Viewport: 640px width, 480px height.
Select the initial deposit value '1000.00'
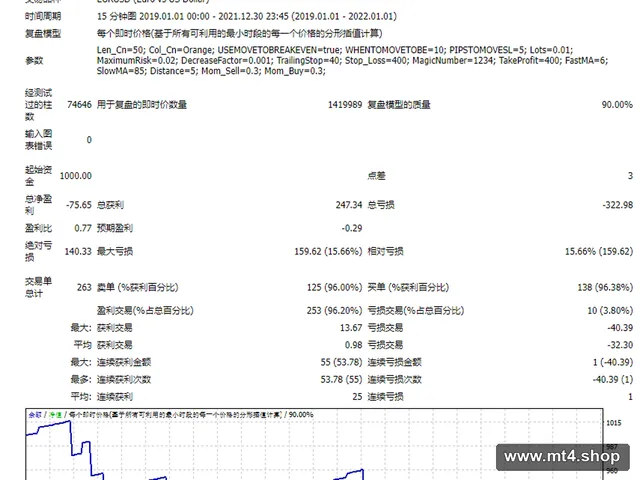point(76,176)
